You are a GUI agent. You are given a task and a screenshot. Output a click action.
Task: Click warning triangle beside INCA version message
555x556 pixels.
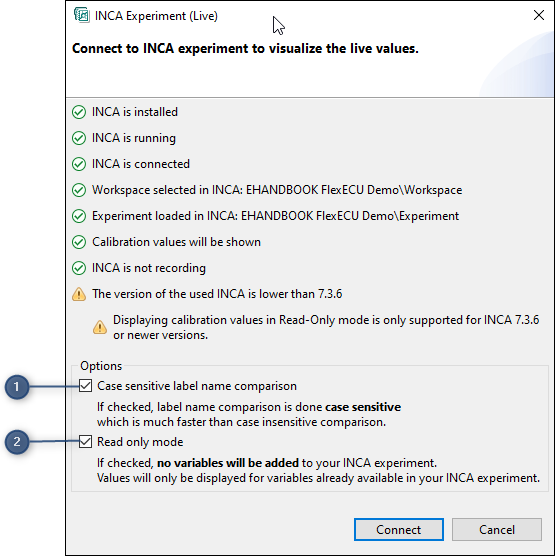[79, 294]
